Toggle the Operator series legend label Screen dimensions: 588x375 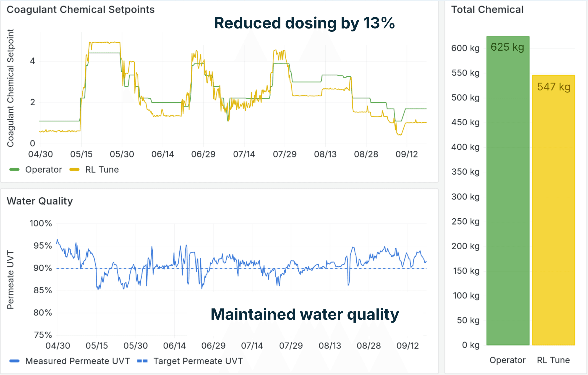(43, 170)
